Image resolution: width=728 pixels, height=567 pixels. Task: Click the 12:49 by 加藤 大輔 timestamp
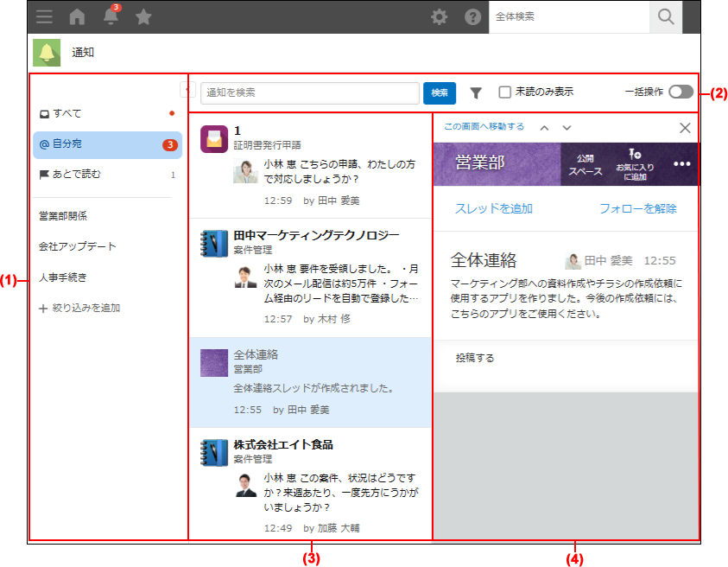coord(312,528)
